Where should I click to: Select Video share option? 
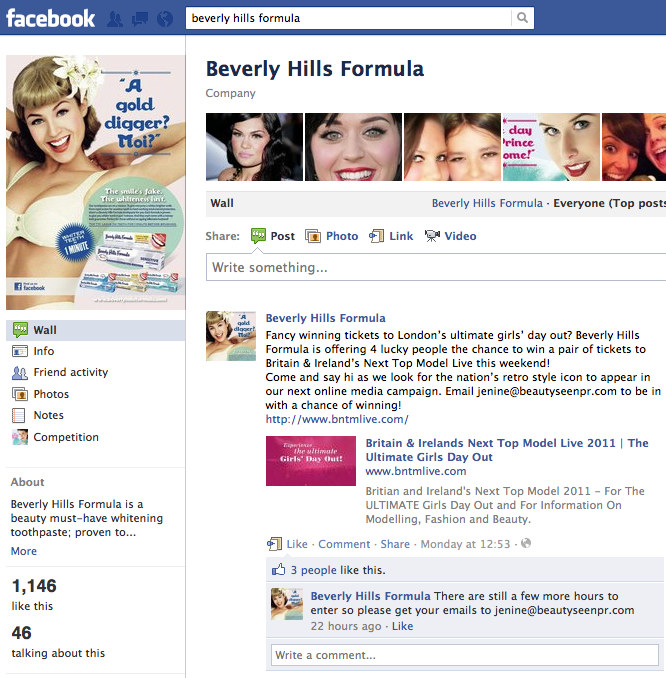click(460, 236)
